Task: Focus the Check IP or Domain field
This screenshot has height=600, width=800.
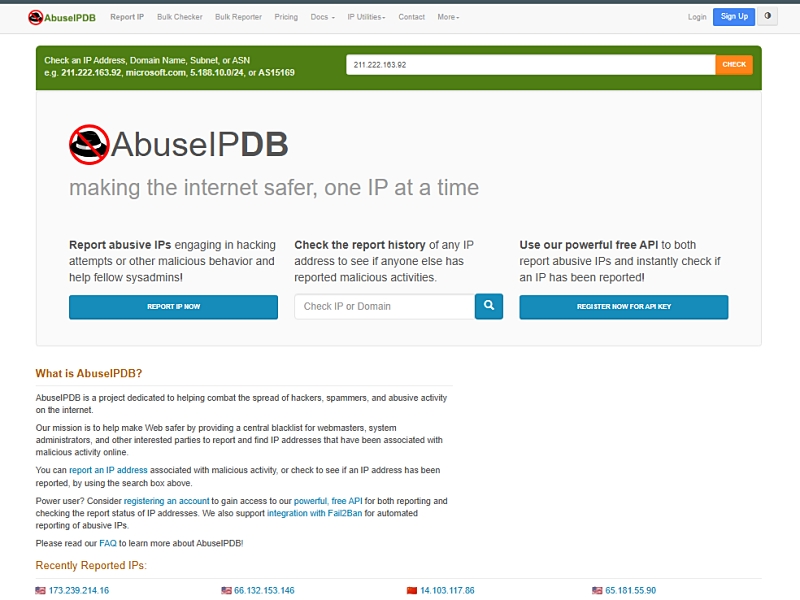Action: pyautogui.click(x=383, y=306)
